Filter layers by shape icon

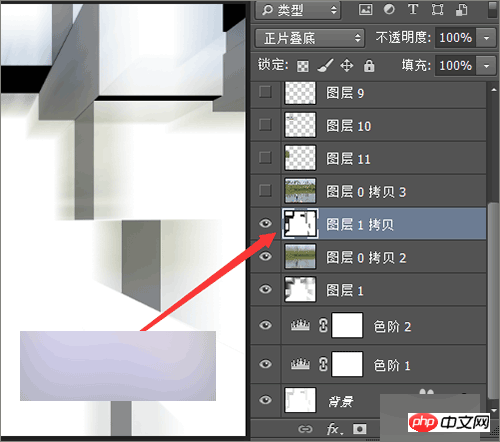[x=437, y=10]
